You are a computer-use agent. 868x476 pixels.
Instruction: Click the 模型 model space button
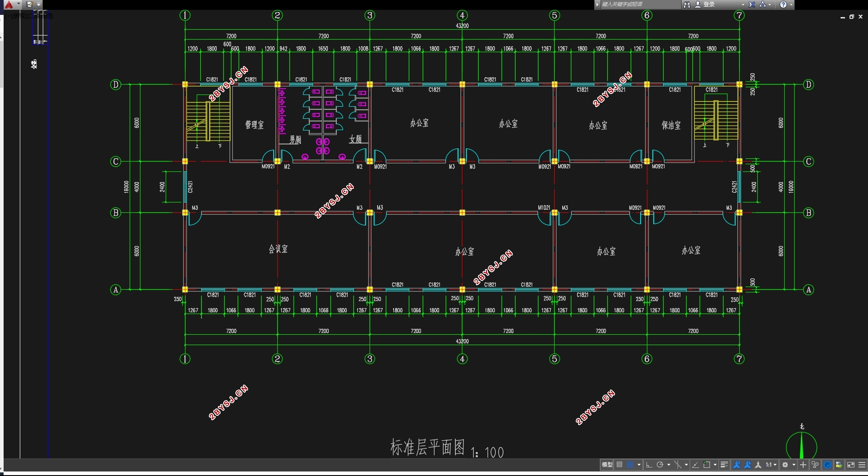607,465
